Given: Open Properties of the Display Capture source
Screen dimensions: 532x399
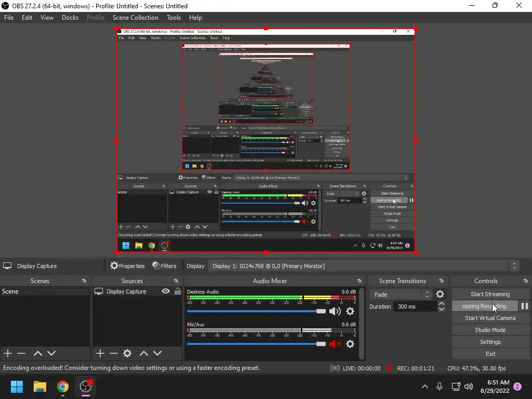Looking at the screenshot, I should tap(128, 266).
